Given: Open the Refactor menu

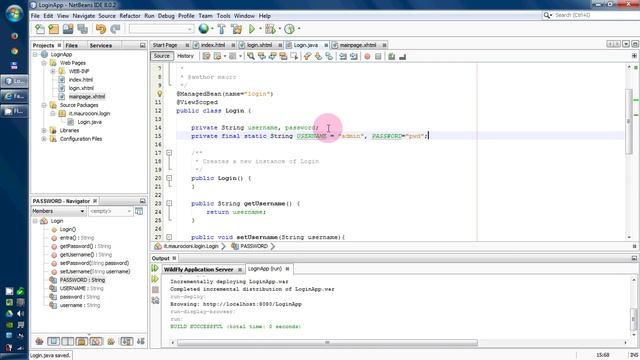Looking at the screenshot, I should (x=130, y=16).
